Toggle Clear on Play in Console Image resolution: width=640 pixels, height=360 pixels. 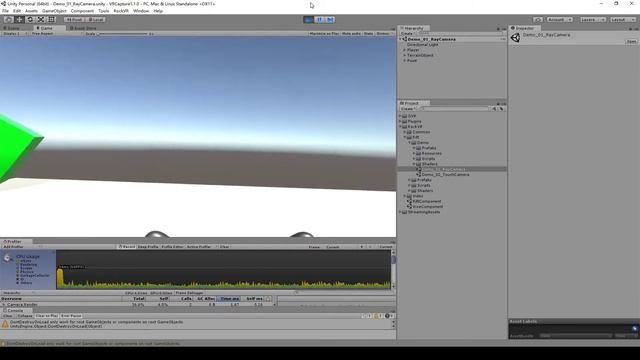pyautogui.click(x=47, y=316)
